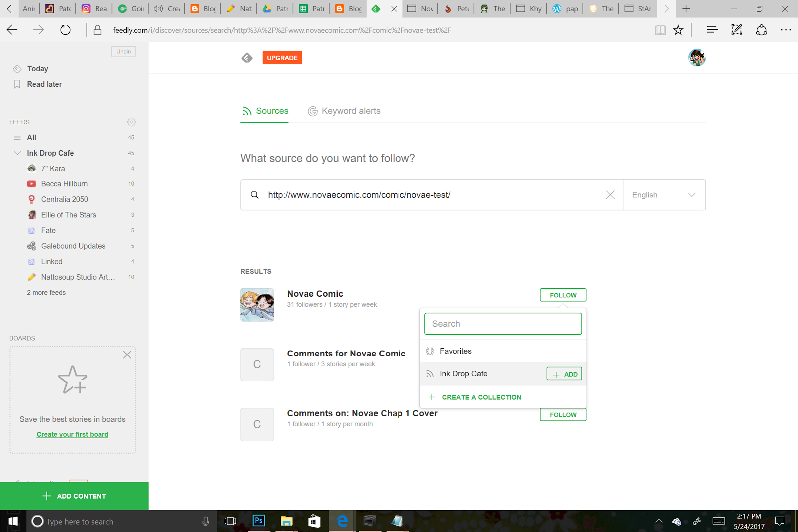Show more tabs with the tab scroll arrow
The image size is (798, 532).
coord(666,9)
